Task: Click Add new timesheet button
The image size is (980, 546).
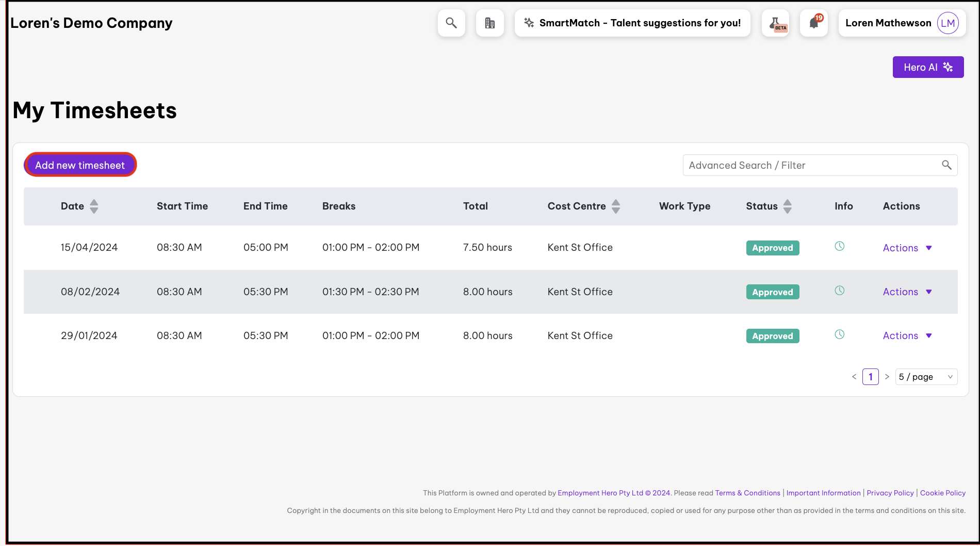Action: [x=80, y=165]
